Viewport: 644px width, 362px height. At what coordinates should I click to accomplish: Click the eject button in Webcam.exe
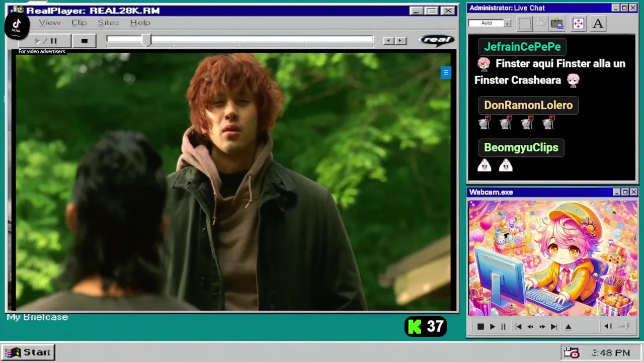[569, 327]
